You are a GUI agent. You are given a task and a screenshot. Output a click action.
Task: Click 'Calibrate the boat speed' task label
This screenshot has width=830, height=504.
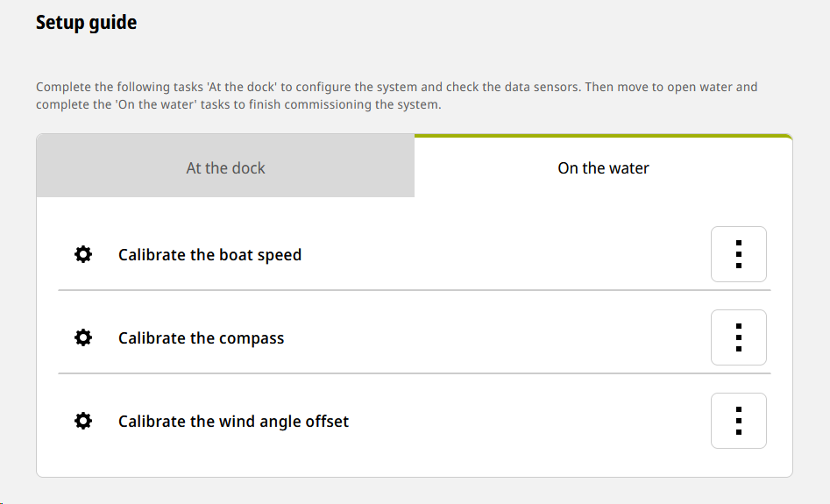click(x=209, y=255)
